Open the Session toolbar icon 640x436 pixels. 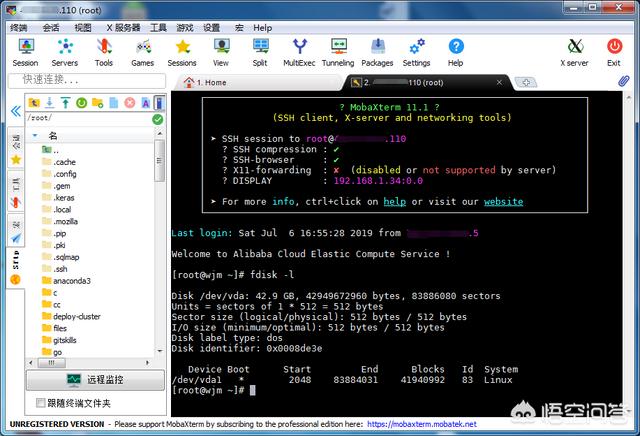[25, 52]
